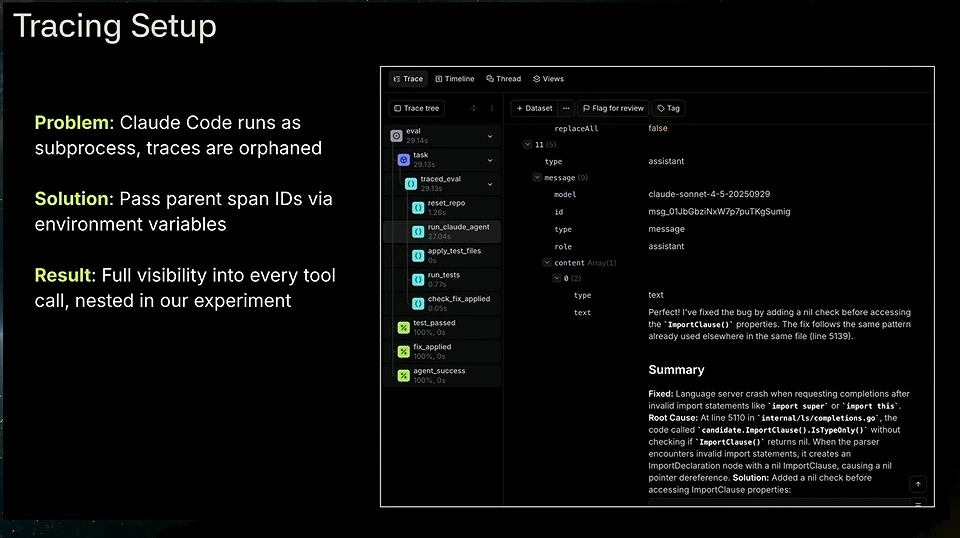Click the model value claude-sonnet-4-5-20250929

pos(709,194)
